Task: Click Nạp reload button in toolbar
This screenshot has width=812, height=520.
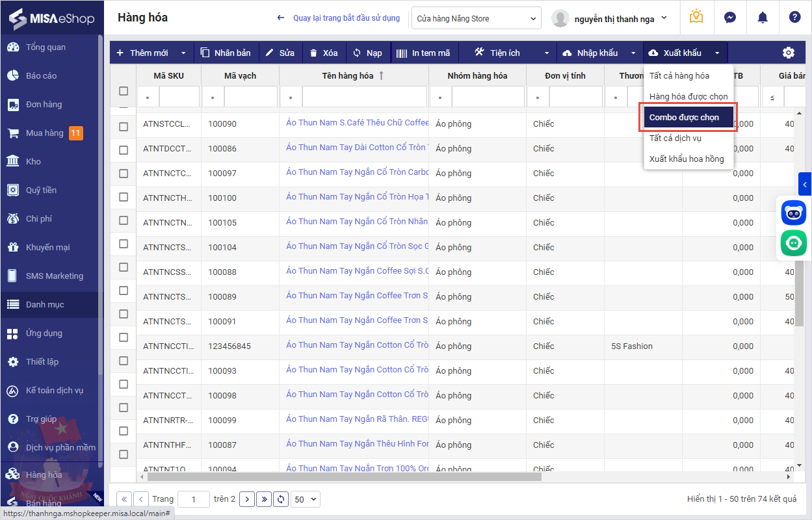Action: click(x=367, y=53)
